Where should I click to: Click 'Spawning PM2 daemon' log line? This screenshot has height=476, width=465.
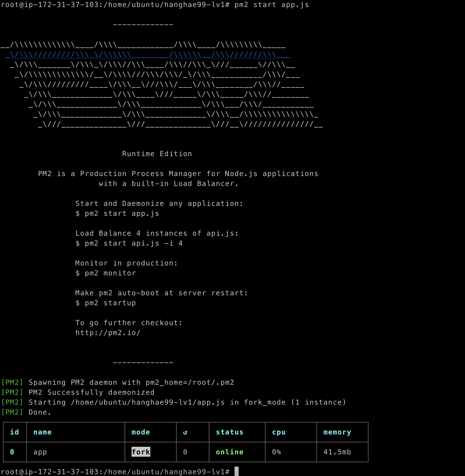click(x=118, y=382)
